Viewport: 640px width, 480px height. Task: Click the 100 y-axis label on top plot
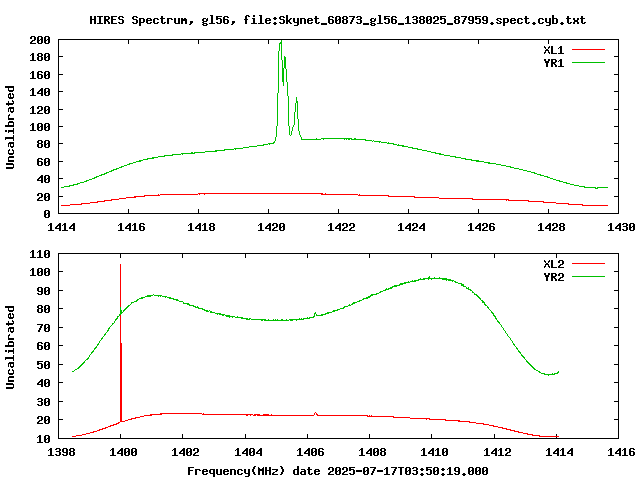pyautogui.click(x=40, y=127)
